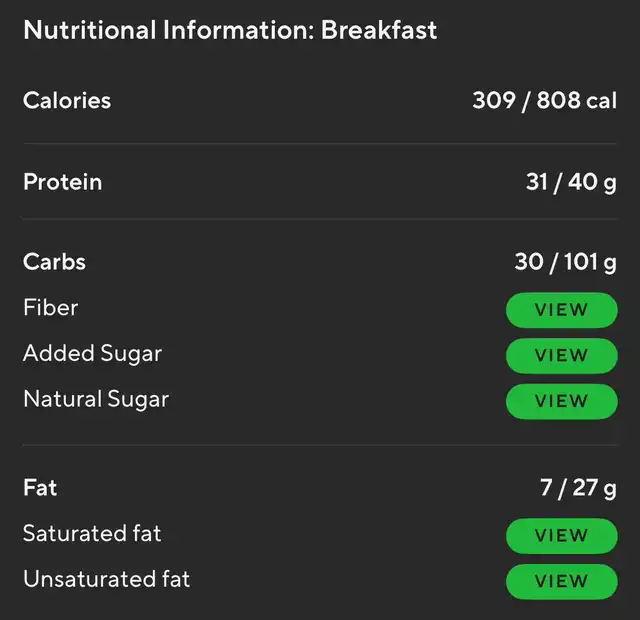Select the Calories label
The image size is (640, 620).
tap(67, 100)
